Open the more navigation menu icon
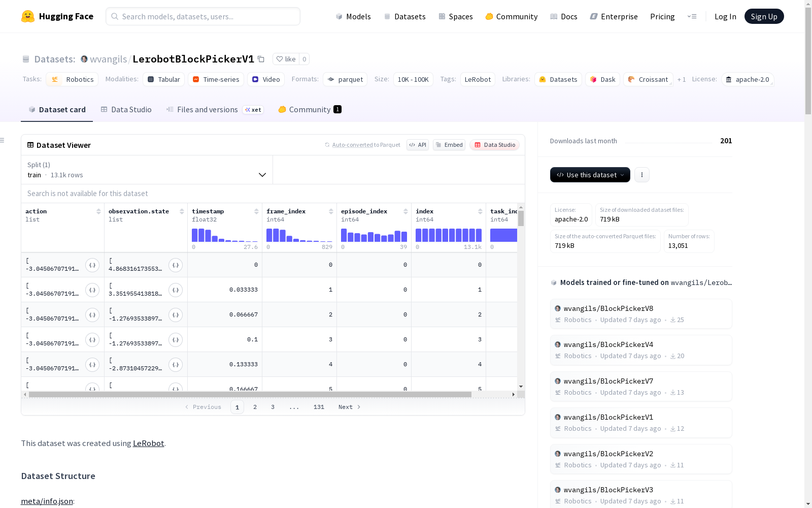Viewport: 812px width, 508px height. [692, 16]
